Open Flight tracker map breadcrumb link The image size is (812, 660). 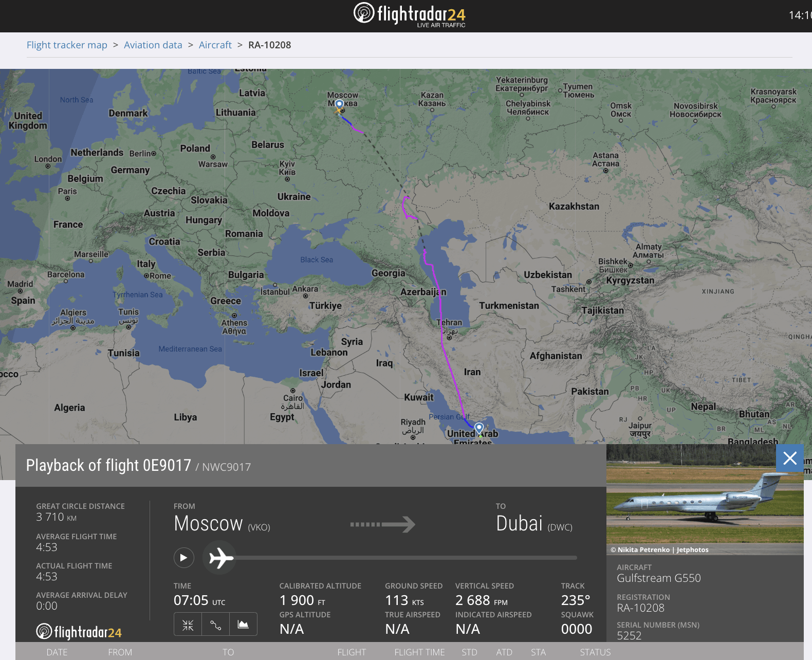[67, 45]
